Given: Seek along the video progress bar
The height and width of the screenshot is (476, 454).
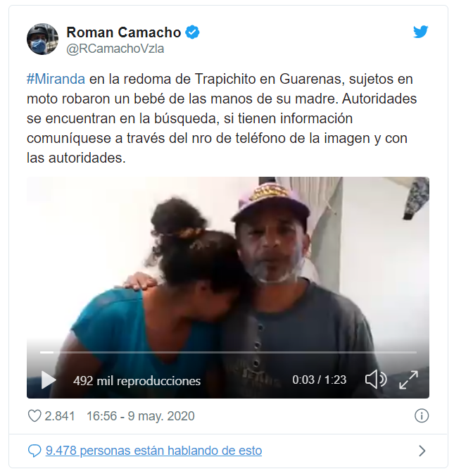Looking at the screenshot, I should [x=228, y=352].
